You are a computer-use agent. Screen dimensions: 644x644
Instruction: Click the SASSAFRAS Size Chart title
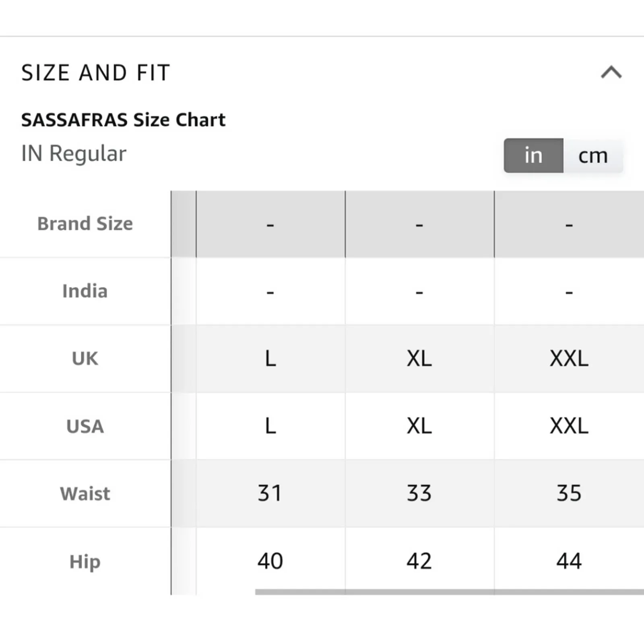[x=123, y=120]
